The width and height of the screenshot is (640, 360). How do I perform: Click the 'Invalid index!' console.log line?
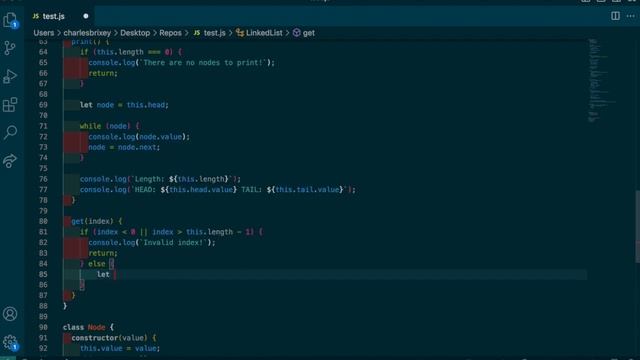(152, 242)
